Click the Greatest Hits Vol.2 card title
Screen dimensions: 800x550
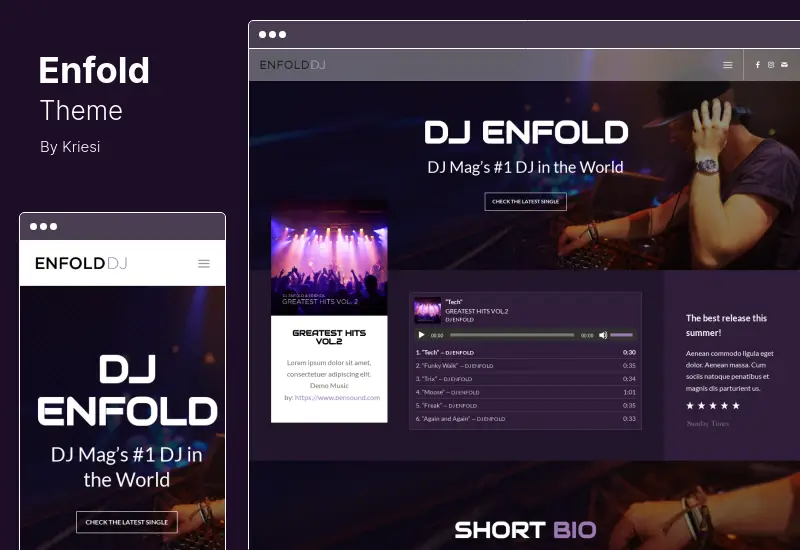[329, 337]
